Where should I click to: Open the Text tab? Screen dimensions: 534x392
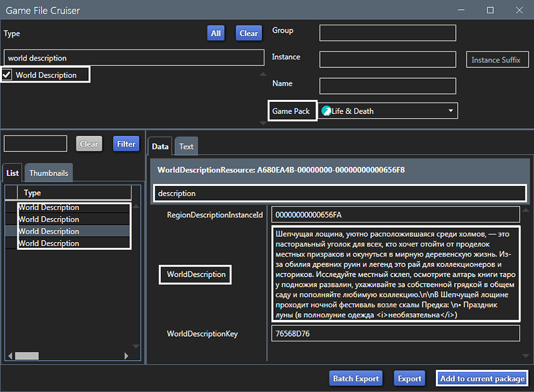pyautogui.click(x=186, y=147)
